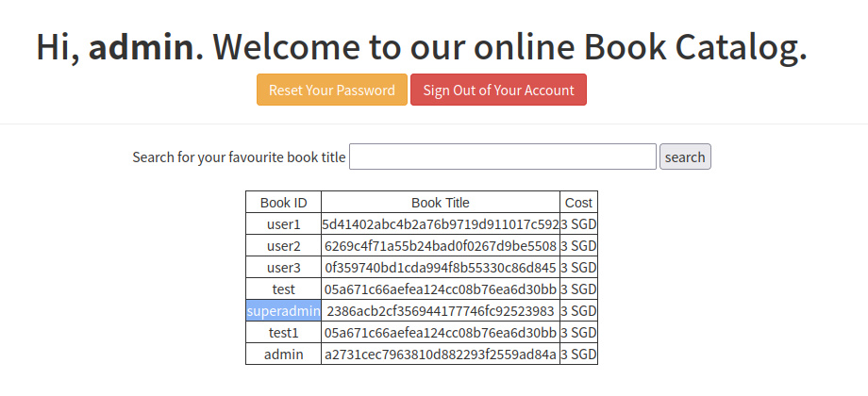Click the user1 Book ID cell
The height and width of the screenshot is (396, 868).
pos(283,224)
